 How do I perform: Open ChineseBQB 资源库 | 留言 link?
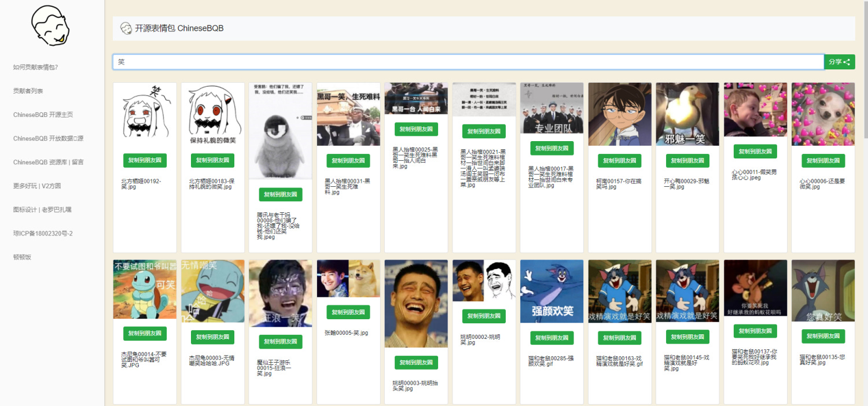pos(48,162)
